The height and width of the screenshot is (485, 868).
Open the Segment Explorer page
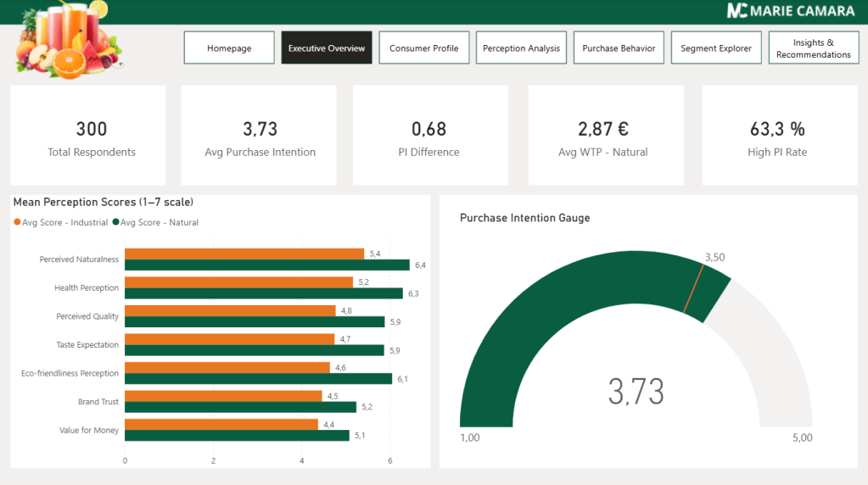716,48
